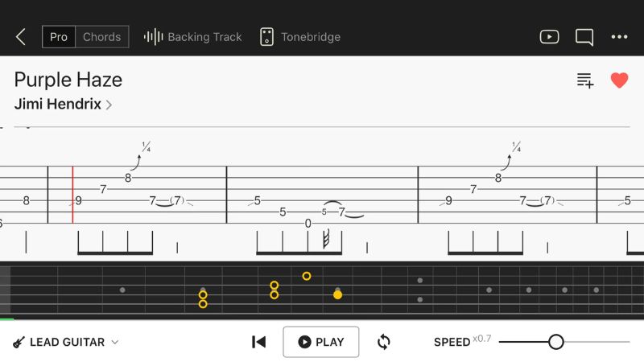Open the Tonebridge pedal icon
The image size is (644, 362).
pyautogui.click(x=266, y=37)
